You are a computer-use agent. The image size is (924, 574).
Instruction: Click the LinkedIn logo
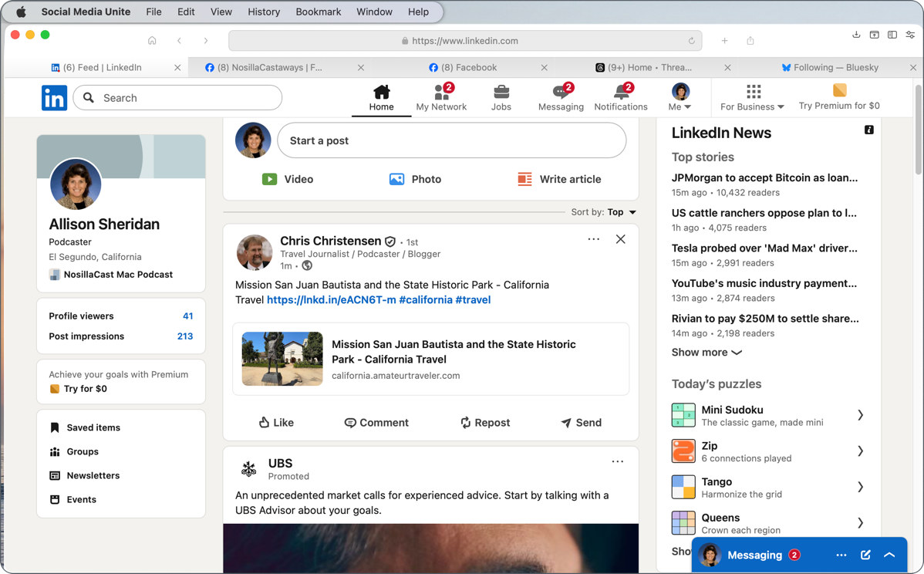point(54,97)
